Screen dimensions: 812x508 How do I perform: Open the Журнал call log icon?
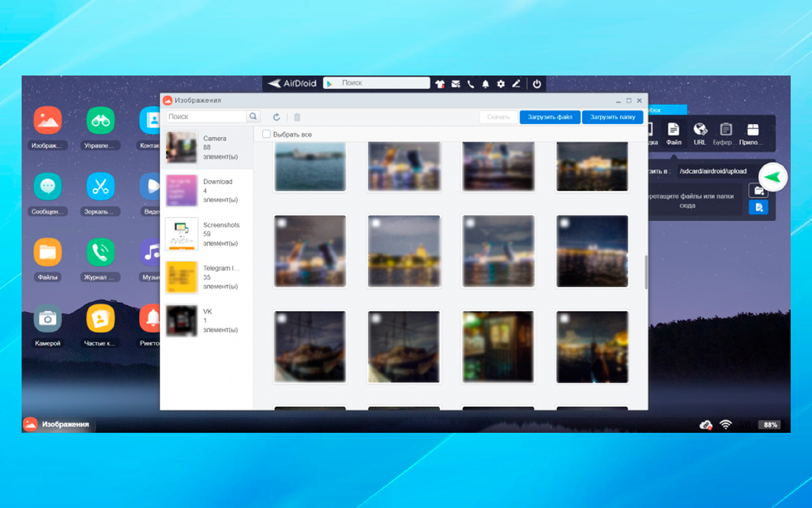click(x=101, y=252)
